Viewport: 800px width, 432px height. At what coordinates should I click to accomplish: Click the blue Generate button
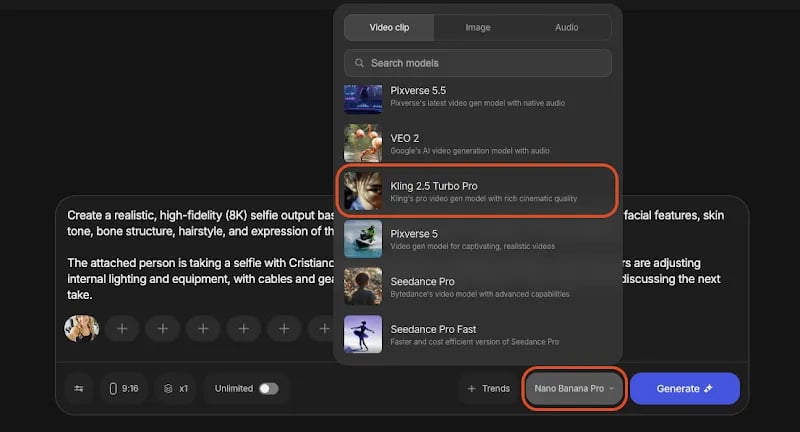(x=685, y=389)
